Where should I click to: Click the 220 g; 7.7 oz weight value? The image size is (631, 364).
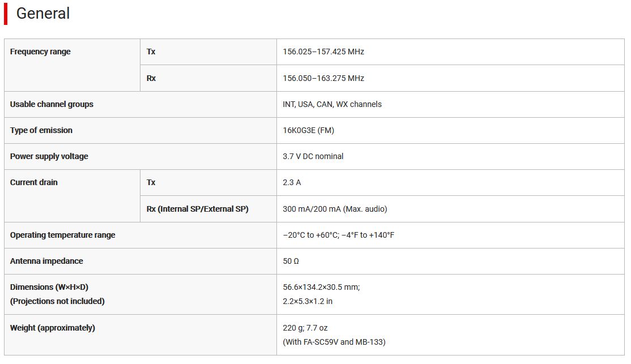(305, 328)
